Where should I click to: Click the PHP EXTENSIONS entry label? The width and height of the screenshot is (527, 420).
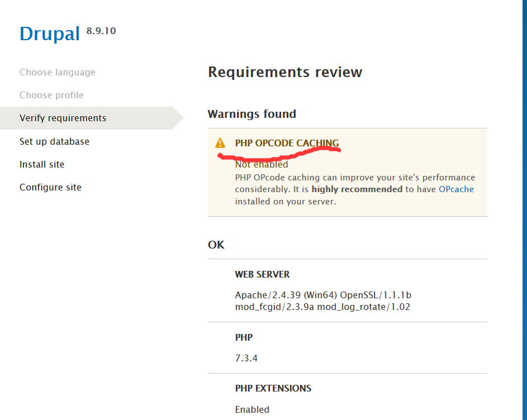pyautogui.click(x=273, y=388)
